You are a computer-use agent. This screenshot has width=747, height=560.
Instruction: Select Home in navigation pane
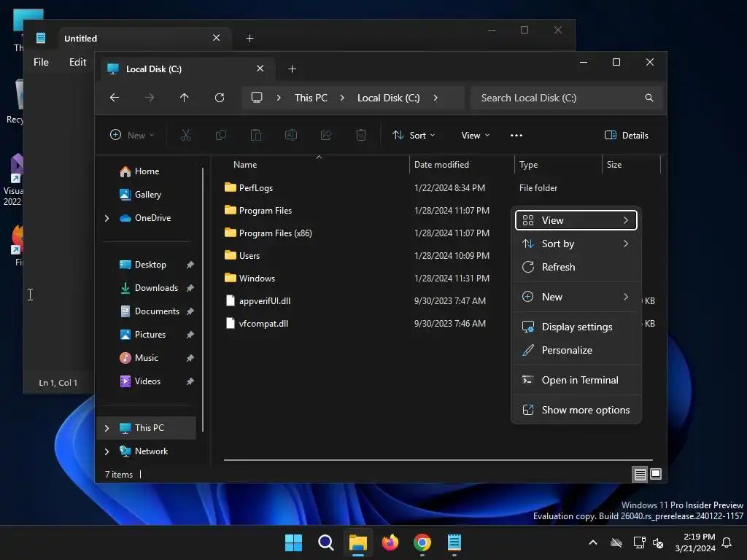coord(147,171)
